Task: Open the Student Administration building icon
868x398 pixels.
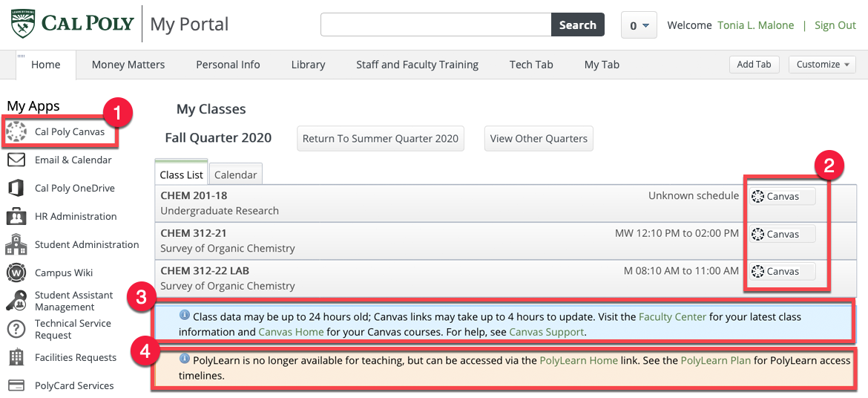Action: (x=16, y=244)
